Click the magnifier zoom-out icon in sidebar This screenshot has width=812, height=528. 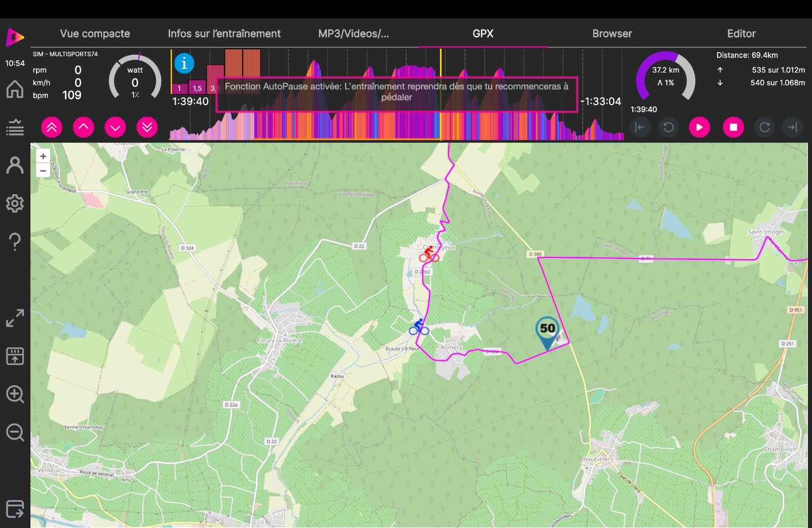15,433
